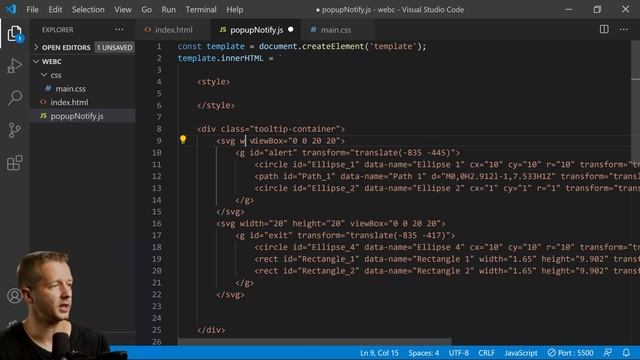
Task: Change language mode JavaScript
Action: tap(521, 353)
